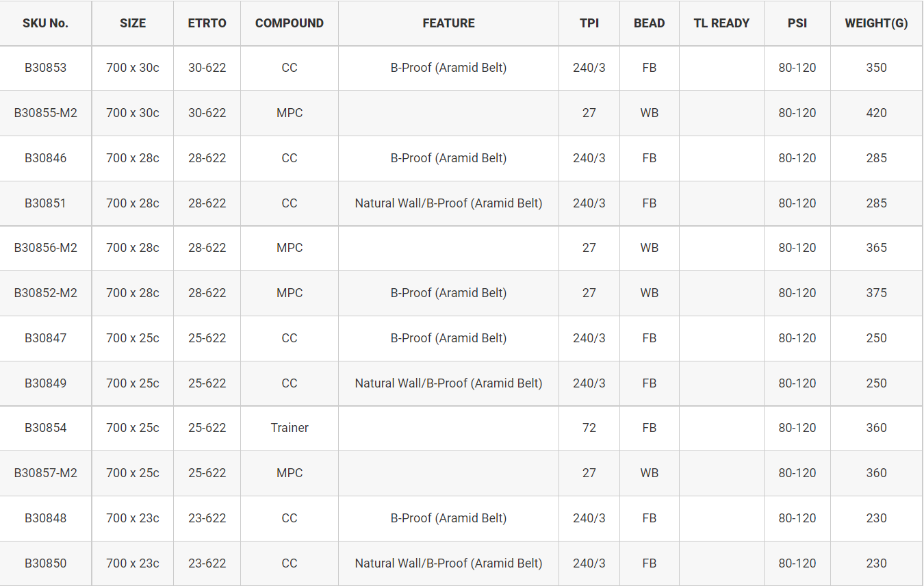Select TPI value 72
The image size is (924, 586).
pyautogui.click(x=589, y=428)
